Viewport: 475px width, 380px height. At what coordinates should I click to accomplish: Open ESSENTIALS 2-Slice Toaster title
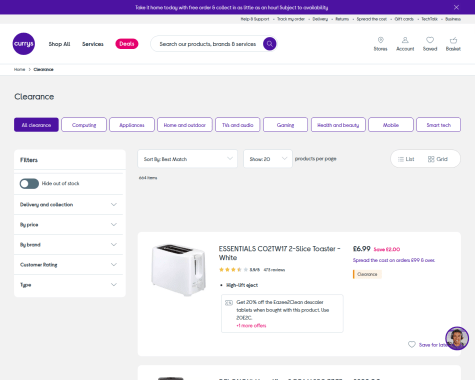[x=279, y=253]
